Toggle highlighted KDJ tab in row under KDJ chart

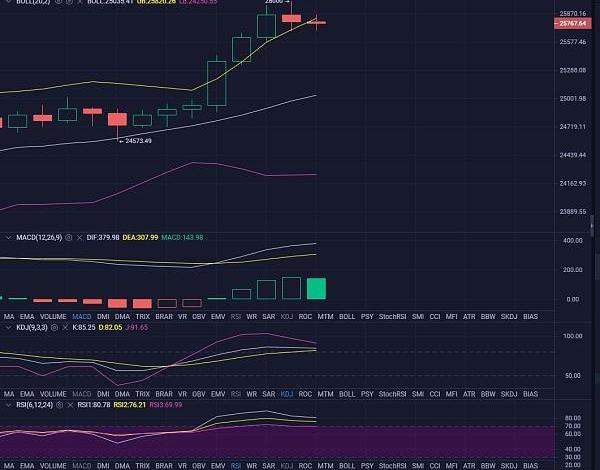coord(288,395)
